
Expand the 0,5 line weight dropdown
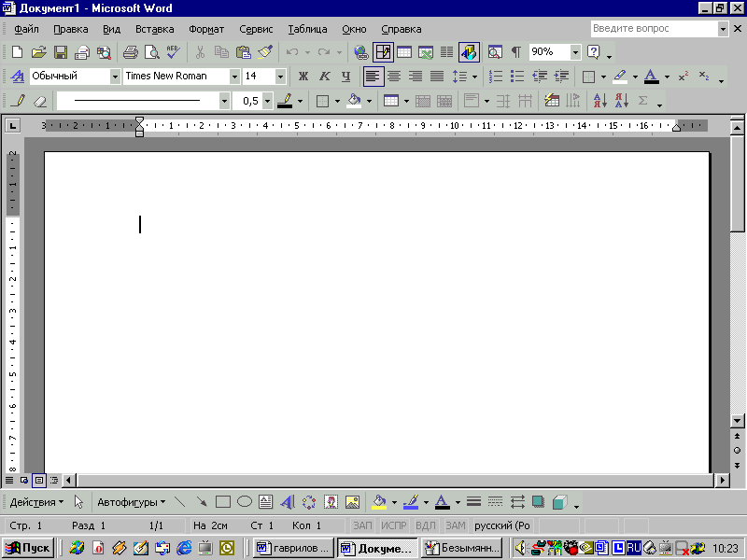[267, 101]
